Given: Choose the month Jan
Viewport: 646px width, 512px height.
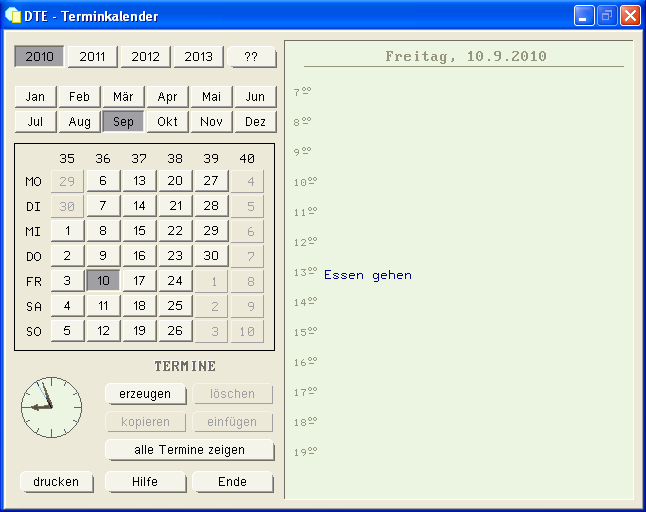Looking at the screenshot, I should [x=35, y=96].
